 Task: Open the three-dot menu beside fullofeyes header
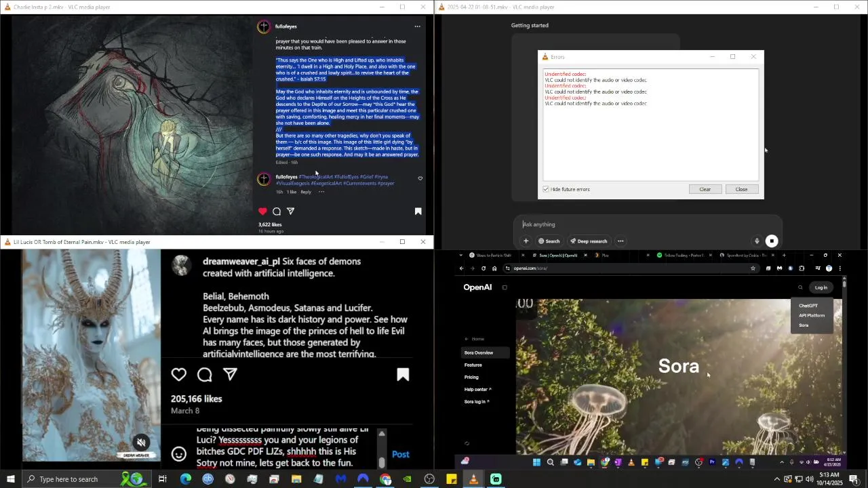coord(418,26)
